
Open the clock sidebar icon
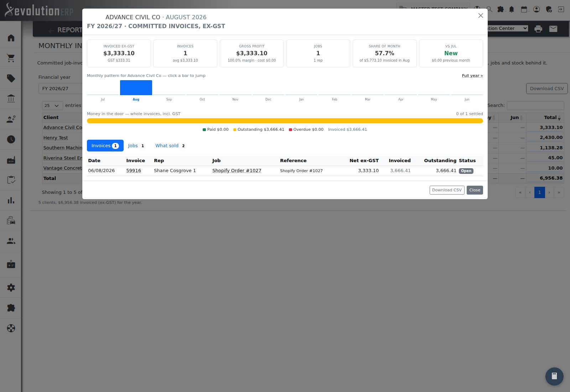(11, 139)
